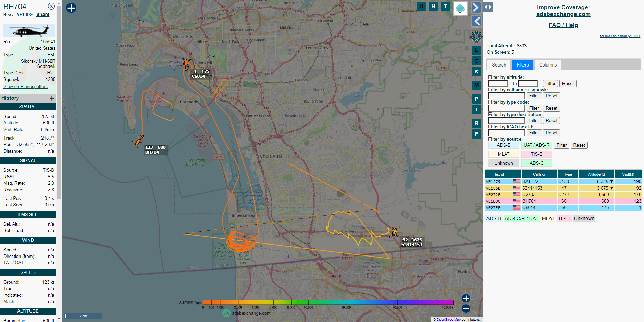
Task: Toggle the H map button
Action: [433, 6]
